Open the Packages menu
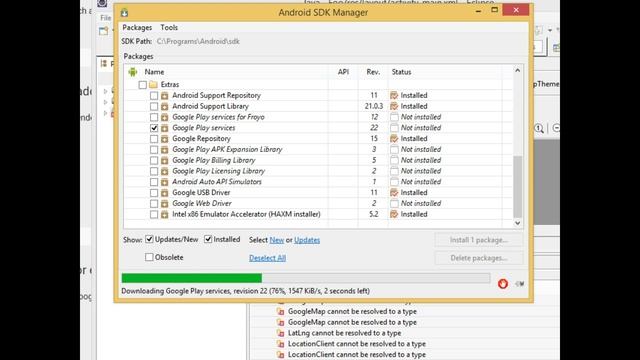640x360 pixels. (x=137, y=27)
